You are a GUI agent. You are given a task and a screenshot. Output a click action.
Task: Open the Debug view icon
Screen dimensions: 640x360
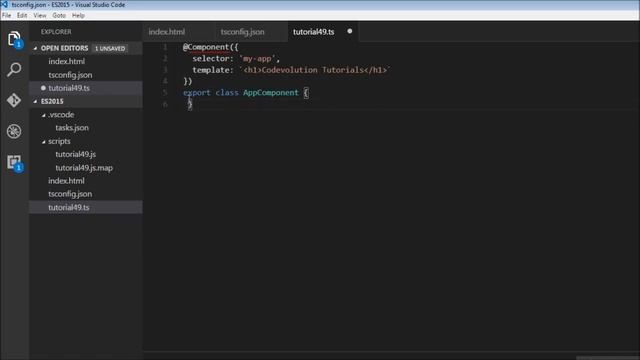point(14,131)
